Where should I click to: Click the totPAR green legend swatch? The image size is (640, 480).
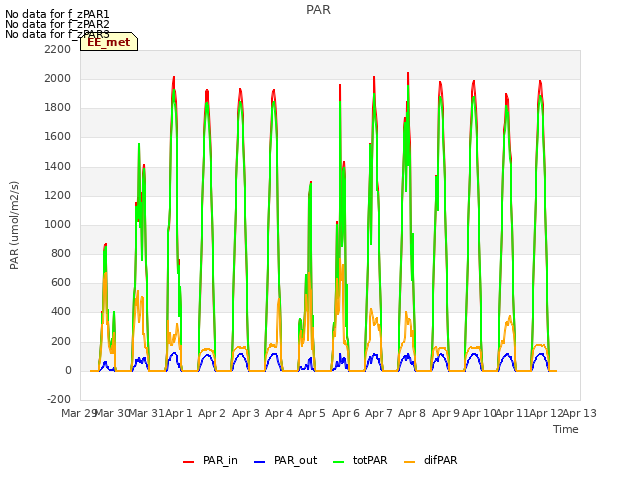[x=339, y=462]
